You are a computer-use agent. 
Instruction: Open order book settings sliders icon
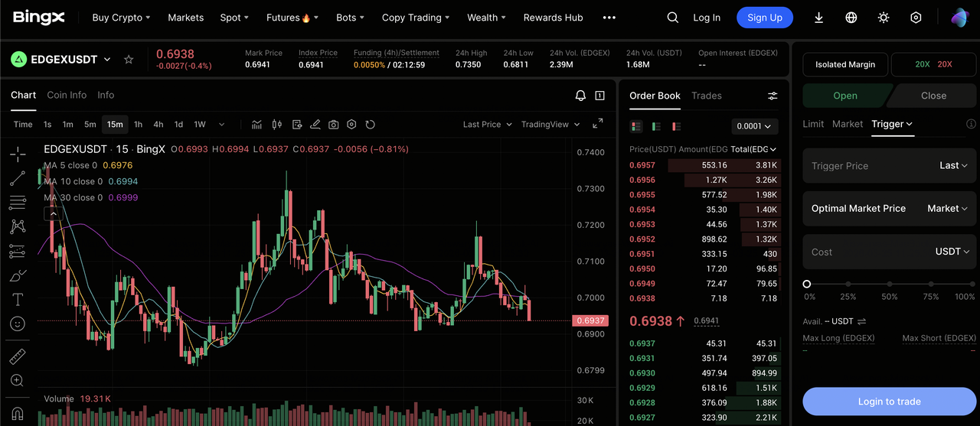(x=773, y=96)
